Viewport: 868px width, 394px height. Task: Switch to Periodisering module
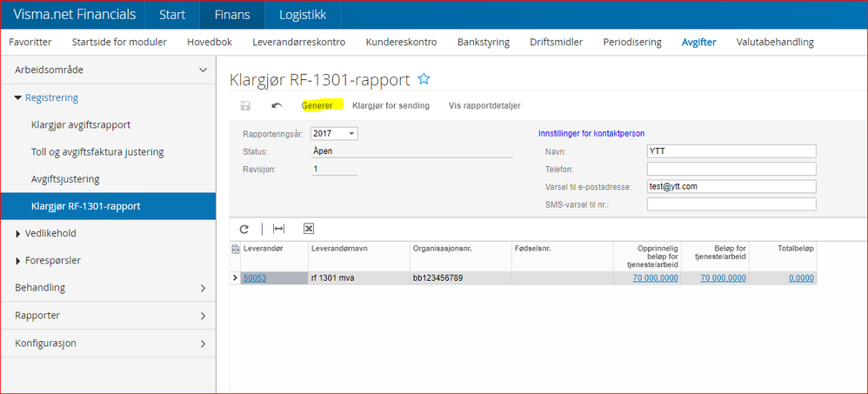[x=632, y=42]
